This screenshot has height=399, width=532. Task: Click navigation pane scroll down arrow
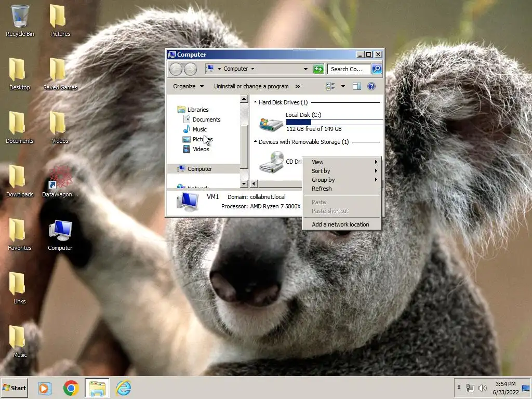click(244, 183)
